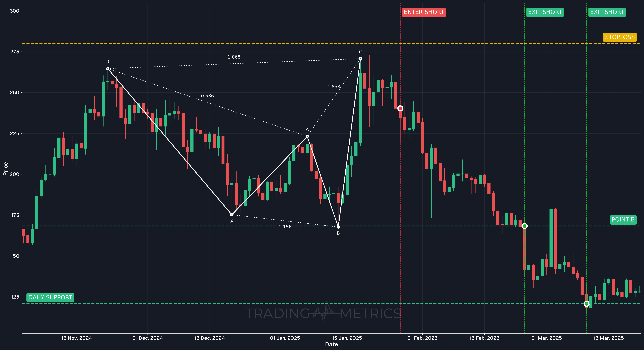The width and height of the screenshot is (644, 350).
Task: Click the 01 Dec, 2024 date tick
Action: (x=148, y=338)
